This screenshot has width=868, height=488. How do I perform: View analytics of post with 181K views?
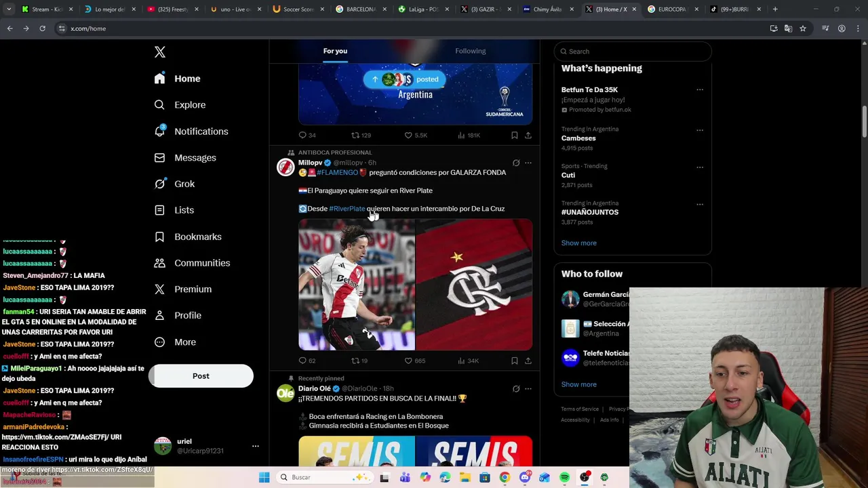469,136
